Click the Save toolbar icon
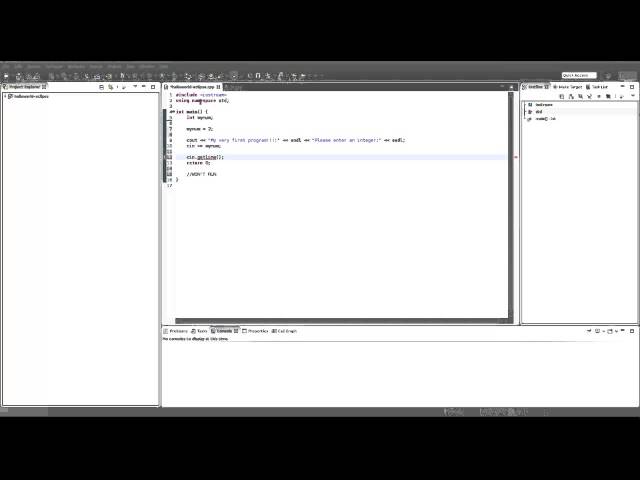The height and width of the screenshot is (480, 640). point(19,76)
